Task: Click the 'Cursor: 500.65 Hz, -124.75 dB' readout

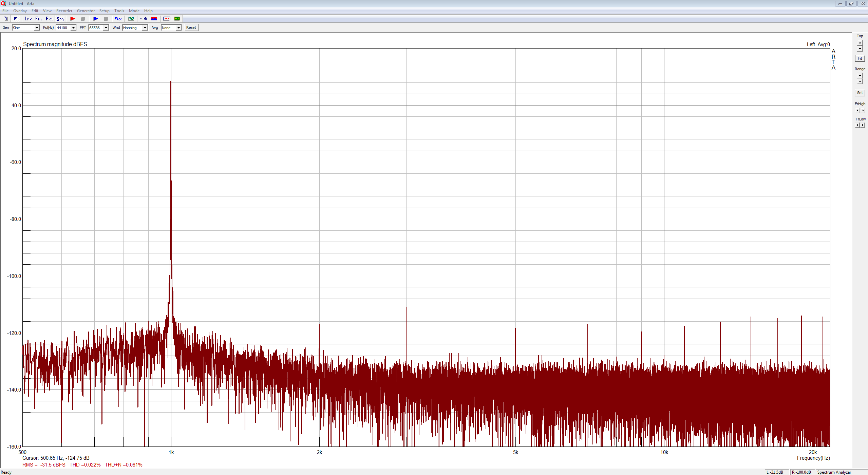Action: (x=56, y=458)
